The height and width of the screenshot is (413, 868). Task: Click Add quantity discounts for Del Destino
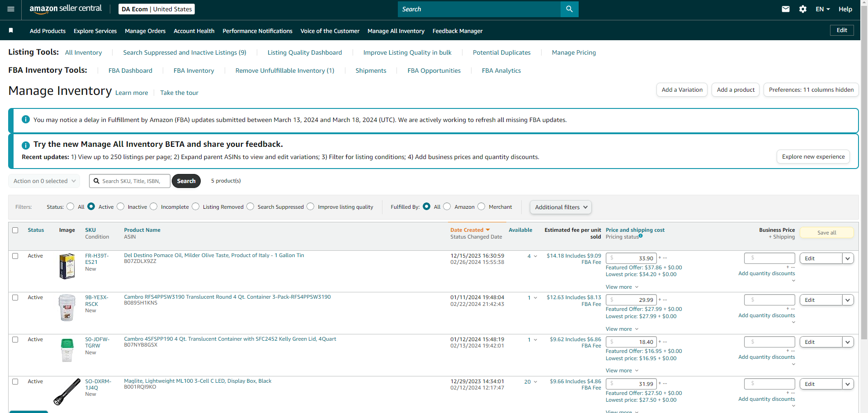coord(766,273)
